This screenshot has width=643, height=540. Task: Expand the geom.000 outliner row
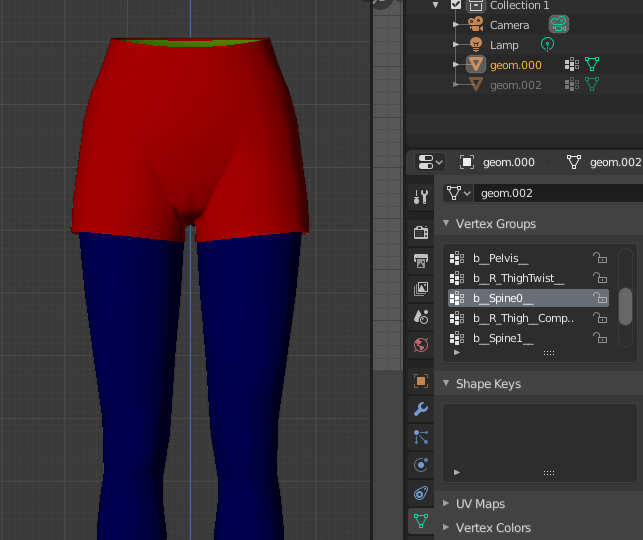pyautogui.click(x=456, y=64)
